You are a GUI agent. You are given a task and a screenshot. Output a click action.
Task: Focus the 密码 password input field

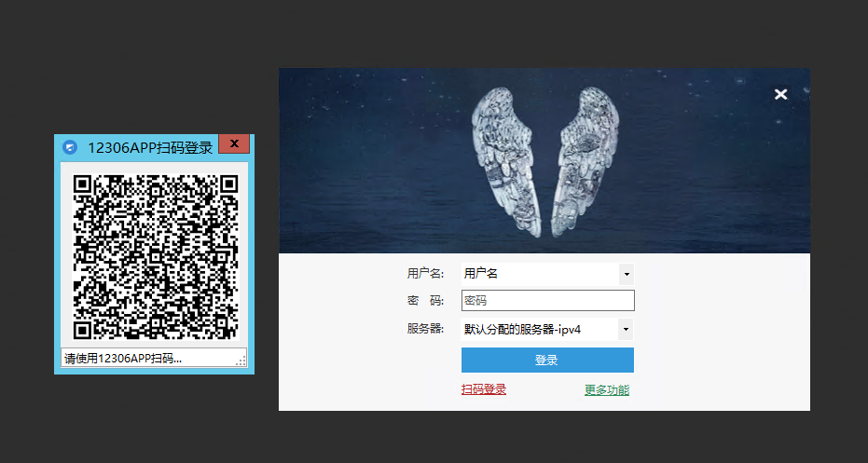tap(548, 300)
